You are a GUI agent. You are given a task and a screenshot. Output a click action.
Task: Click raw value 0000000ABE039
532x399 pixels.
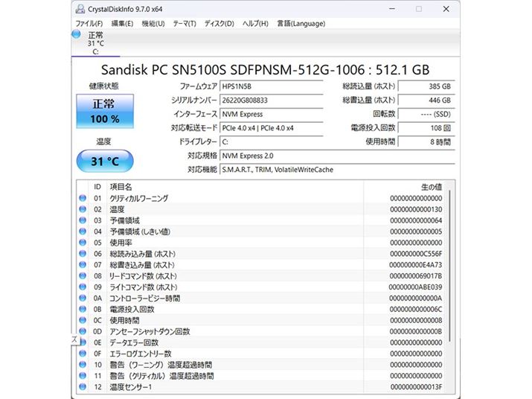(416, 287)
